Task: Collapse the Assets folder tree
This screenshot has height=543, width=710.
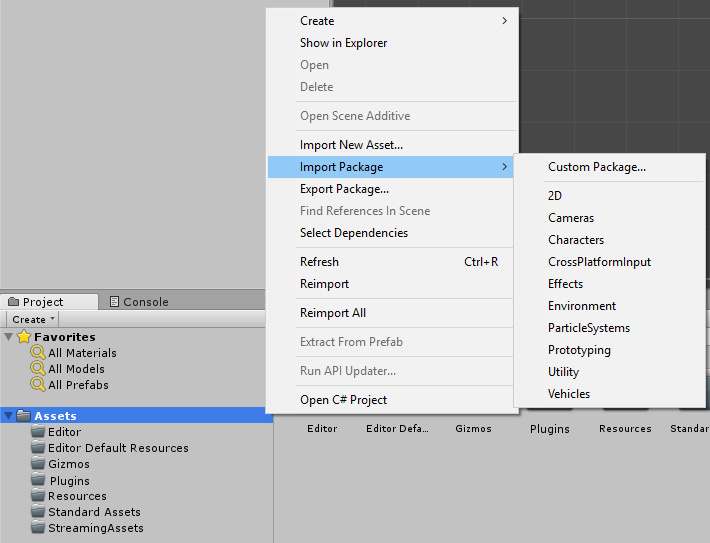Action: click(x=9, y=416)
